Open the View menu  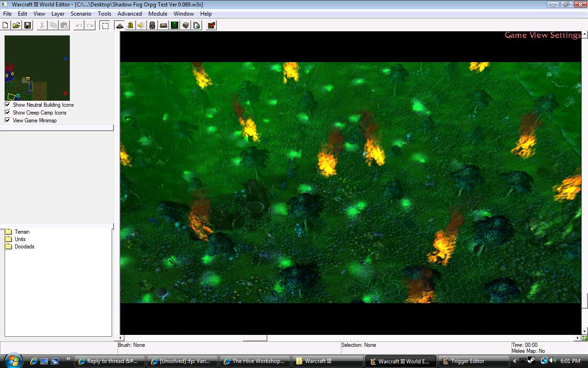(x=39, y=14)
